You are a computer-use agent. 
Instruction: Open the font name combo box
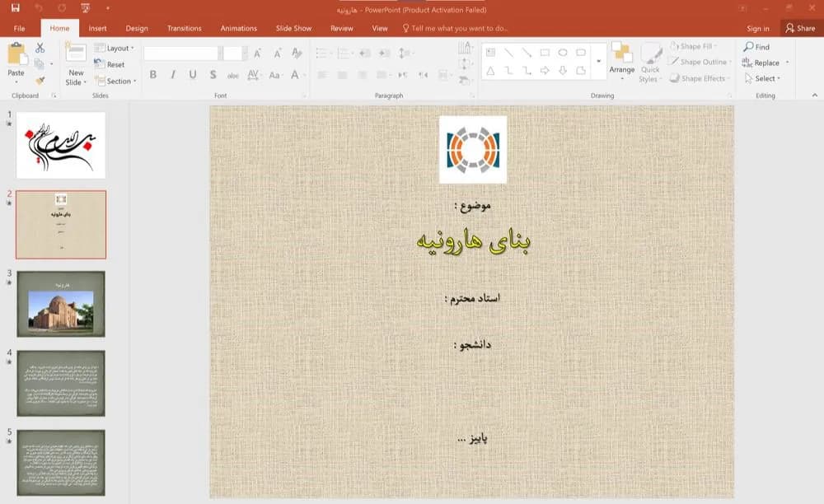coord(182,53)
